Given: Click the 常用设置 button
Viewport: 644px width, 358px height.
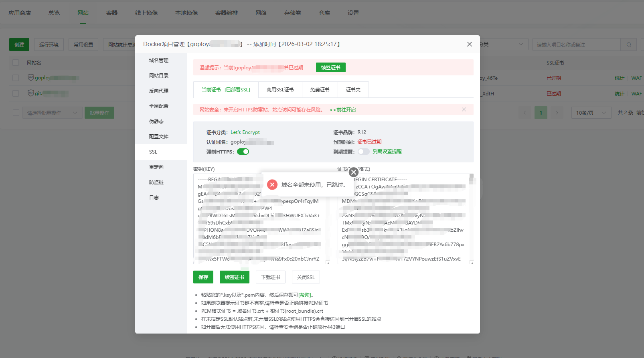Looking at the screenshot, I should [x=83, y=44].
